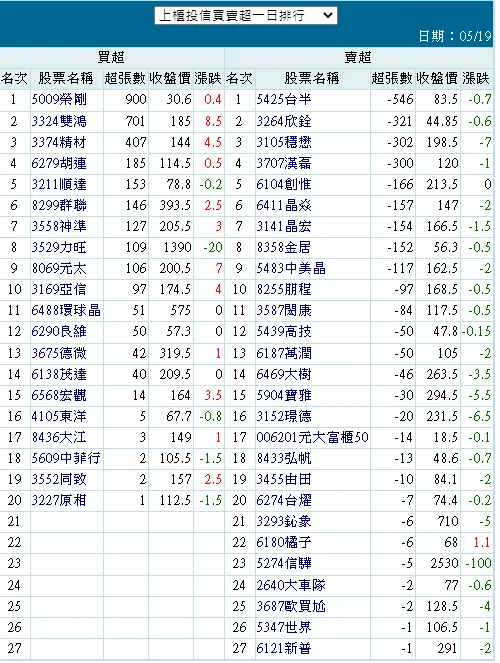Click closing price 1390 for 力旺
500x663 pixels.
point(178,247)
